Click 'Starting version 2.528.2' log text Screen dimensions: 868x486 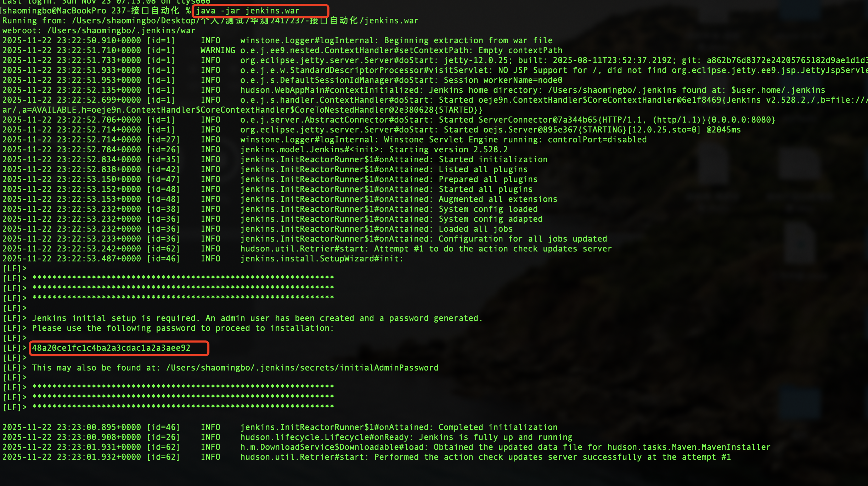(449, 150)
